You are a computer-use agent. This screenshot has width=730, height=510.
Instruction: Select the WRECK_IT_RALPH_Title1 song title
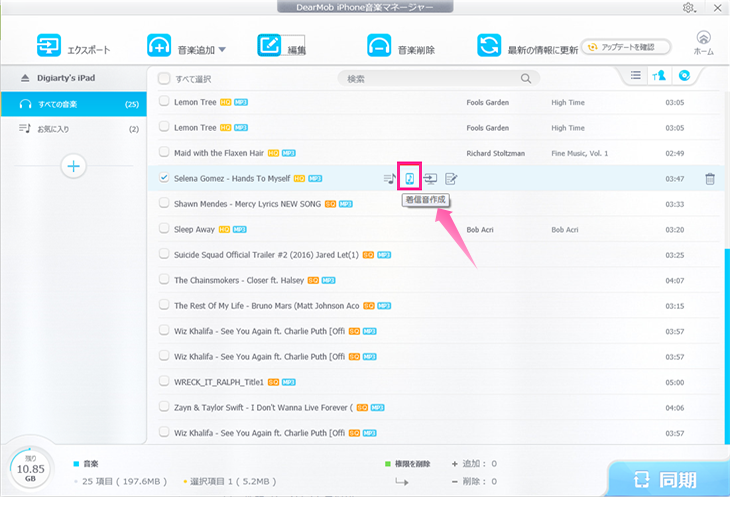[x=219, y=382]
